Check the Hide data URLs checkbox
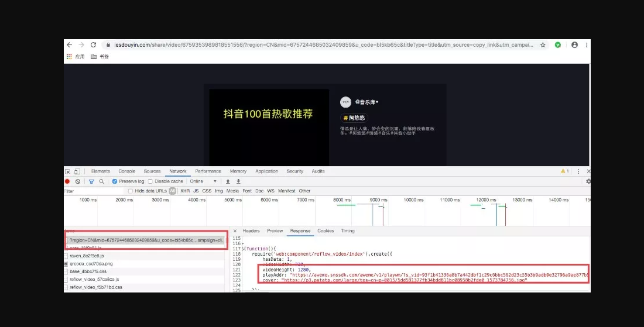The height and width of the screenshot is (327, 644). pyautogui.click(x=131, y=191)
